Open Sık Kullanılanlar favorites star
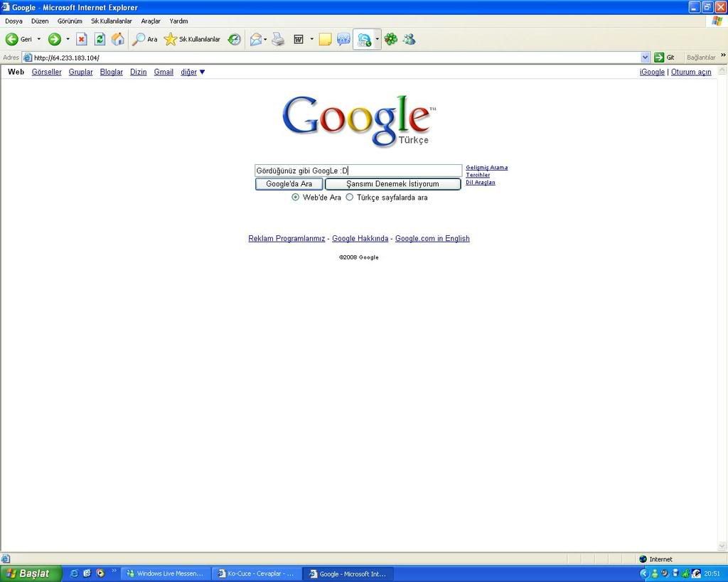Image resolution: width=728 pixels, height=582 pixels. click(x=171, y=39)
